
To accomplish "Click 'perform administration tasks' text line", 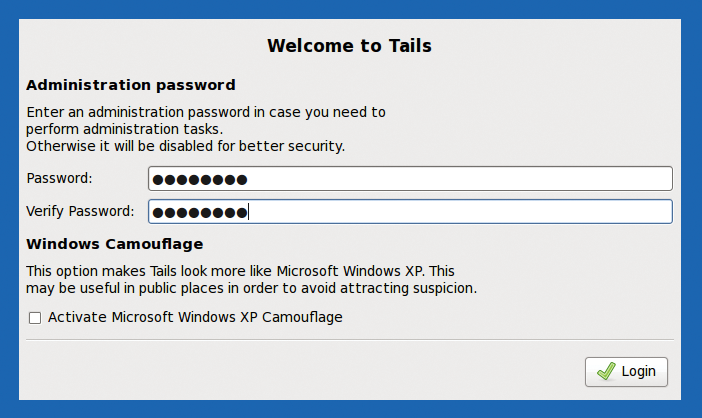I will click(124, 129).
